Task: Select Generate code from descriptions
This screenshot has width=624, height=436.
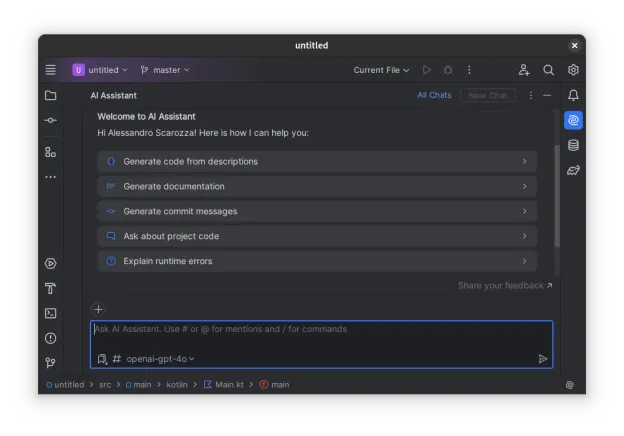Action: click(x=317, y=161)
